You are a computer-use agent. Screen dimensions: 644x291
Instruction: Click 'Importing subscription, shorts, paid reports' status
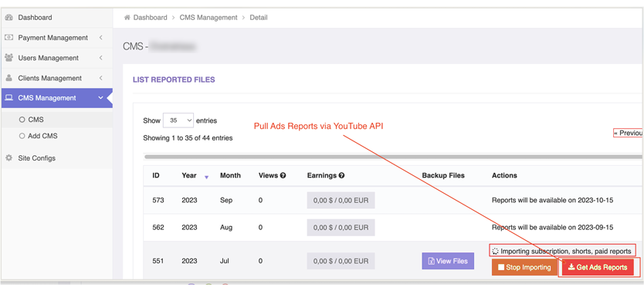coord(562,251)
